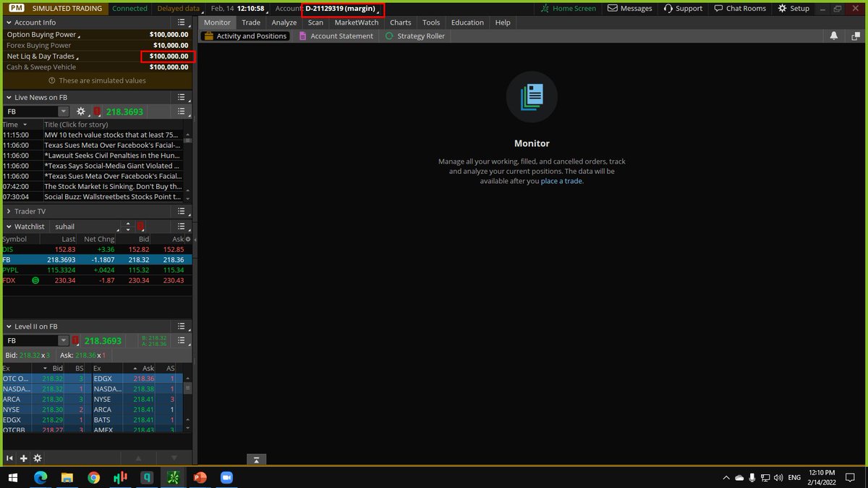Image resolution: width=868 pixels, height=488 pixels.
Task: Select the DIS row in the watchlist
Action: [96, 249]
